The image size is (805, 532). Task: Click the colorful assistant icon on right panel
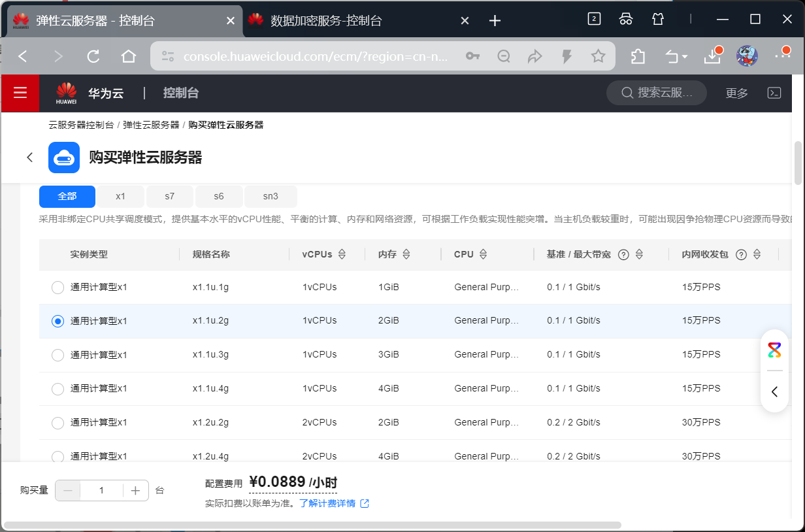(774, 350)
